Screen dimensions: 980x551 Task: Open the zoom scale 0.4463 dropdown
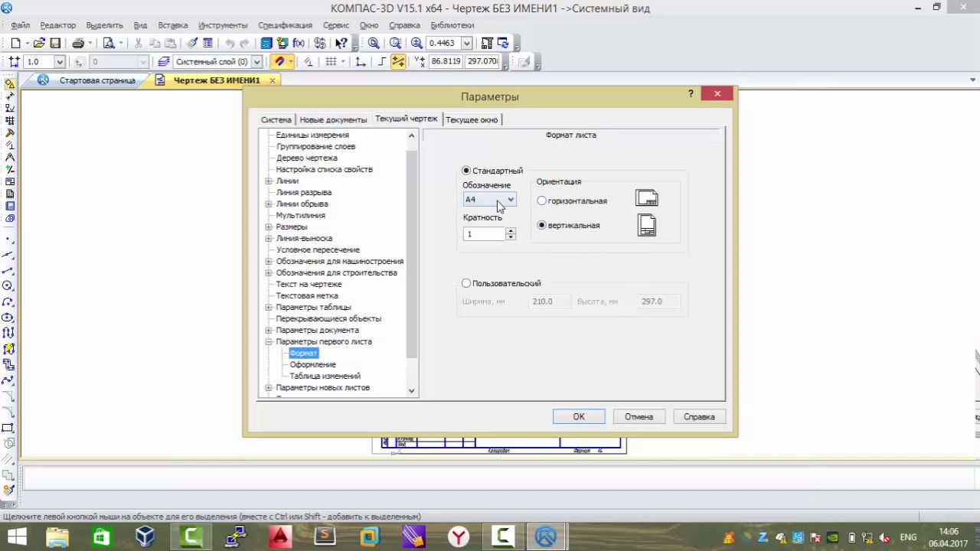pos(466,44)
